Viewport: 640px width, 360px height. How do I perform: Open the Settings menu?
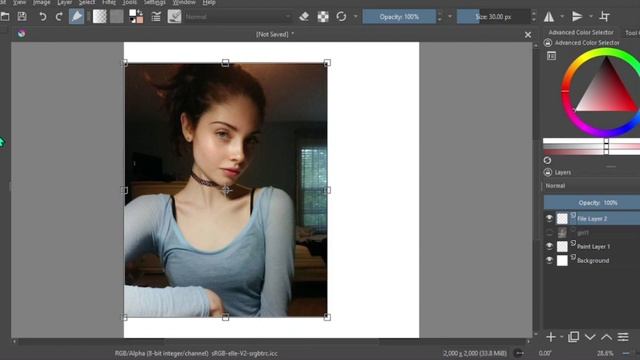[155, 2]
